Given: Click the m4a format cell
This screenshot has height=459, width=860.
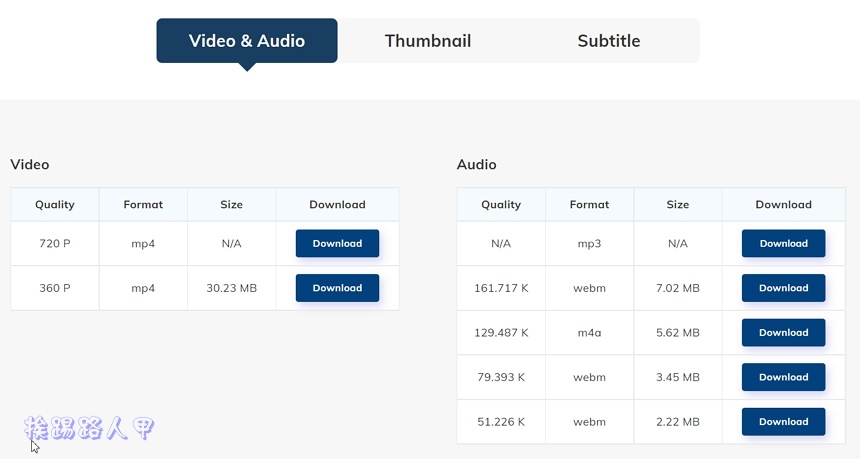Looking at the screenshot, I should coord(590,332).
